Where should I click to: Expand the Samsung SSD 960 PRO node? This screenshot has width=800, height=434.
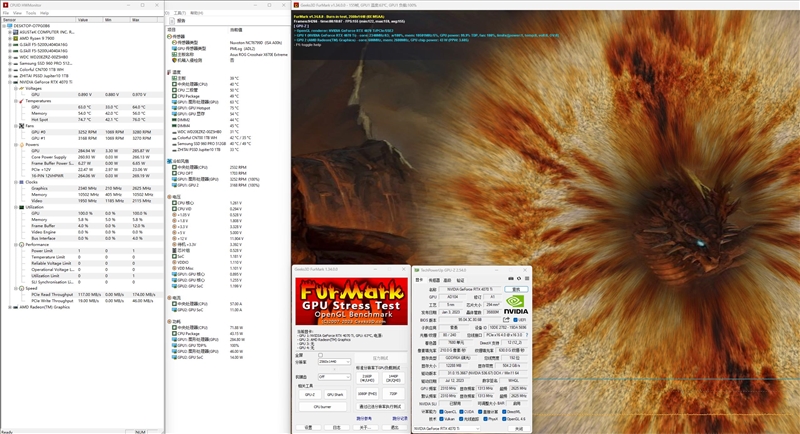point(10,63)
